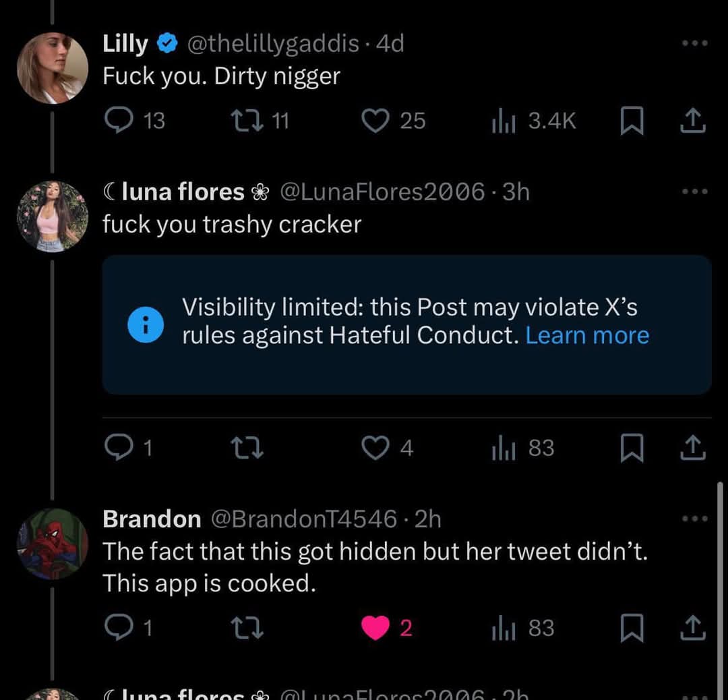The width and height of the screenshot is (728, 700).
Task: Bookmark Lilly's post
Action: [632, 120]
